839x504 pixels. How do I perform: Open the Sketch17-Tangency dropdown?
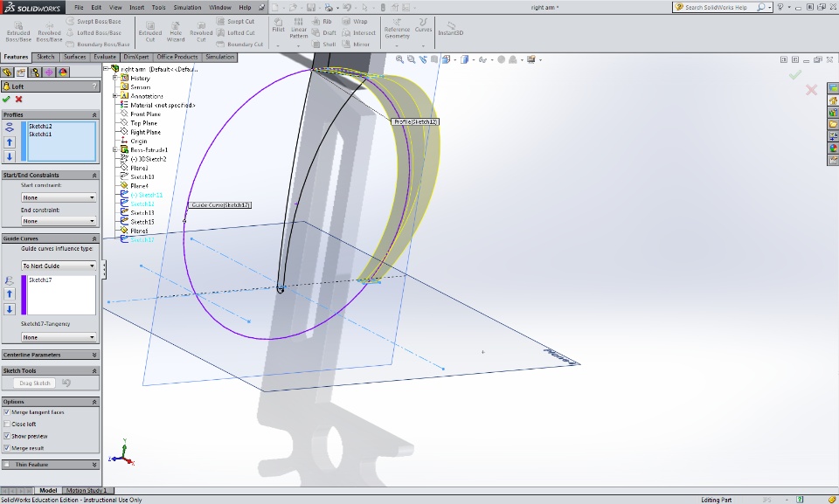[x=59, y=337]
